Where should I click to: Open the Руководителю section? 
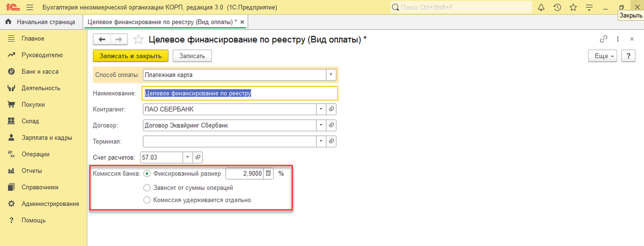42,55
